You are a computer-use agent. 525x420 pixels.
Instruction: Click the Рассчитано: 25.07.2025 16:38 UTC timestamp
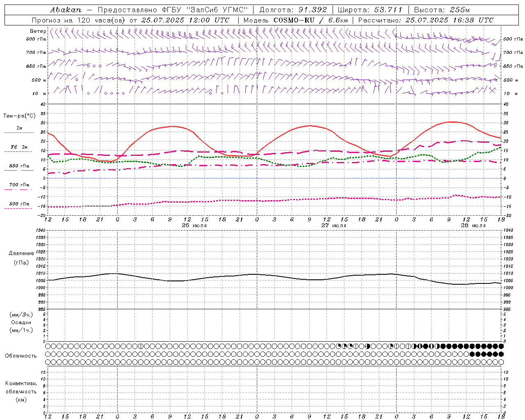click(426, 20)
